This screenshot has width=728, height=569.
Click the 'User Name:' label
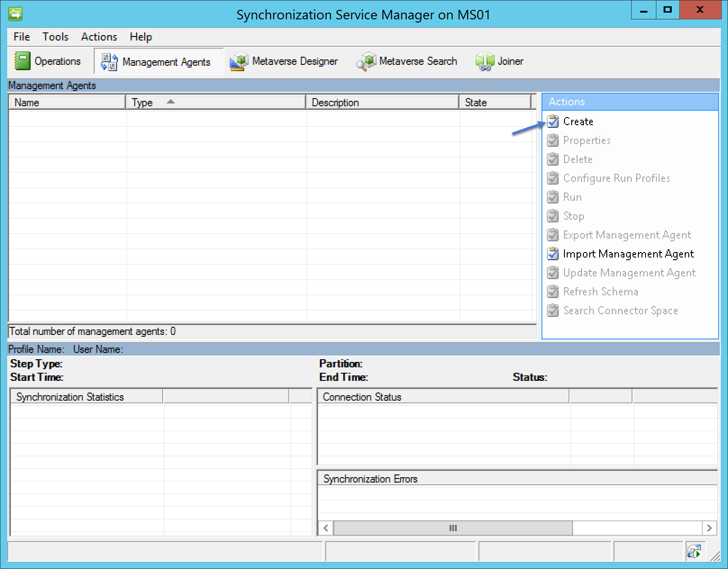(x=98, y=349)
